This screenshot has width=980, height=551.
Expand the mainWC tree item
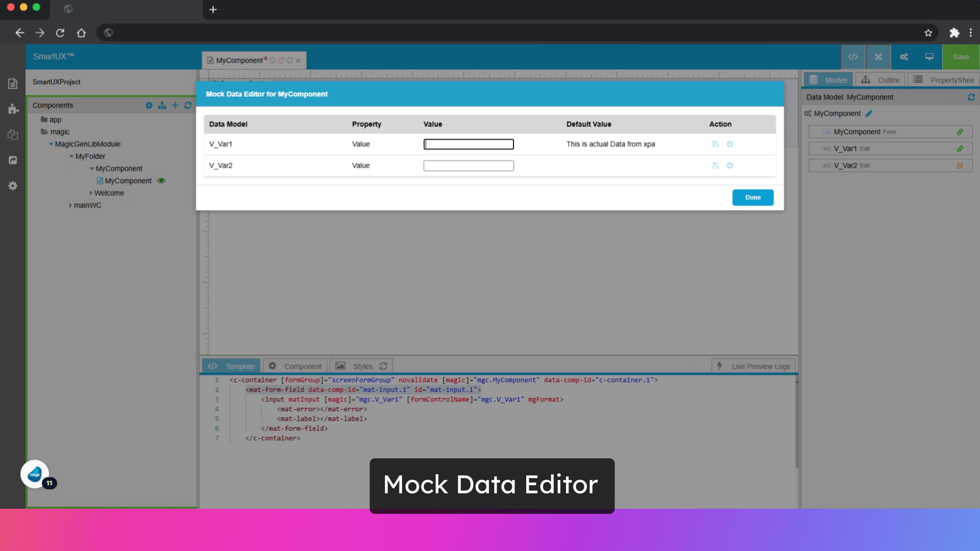tap(70, 205)
